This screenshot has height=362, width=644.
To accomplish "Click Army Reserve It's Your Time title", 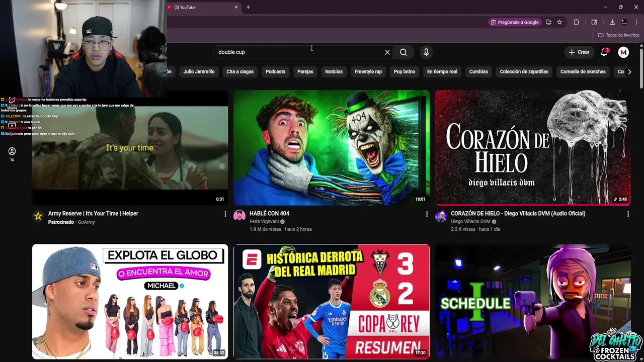I will [x=93, y=214].
